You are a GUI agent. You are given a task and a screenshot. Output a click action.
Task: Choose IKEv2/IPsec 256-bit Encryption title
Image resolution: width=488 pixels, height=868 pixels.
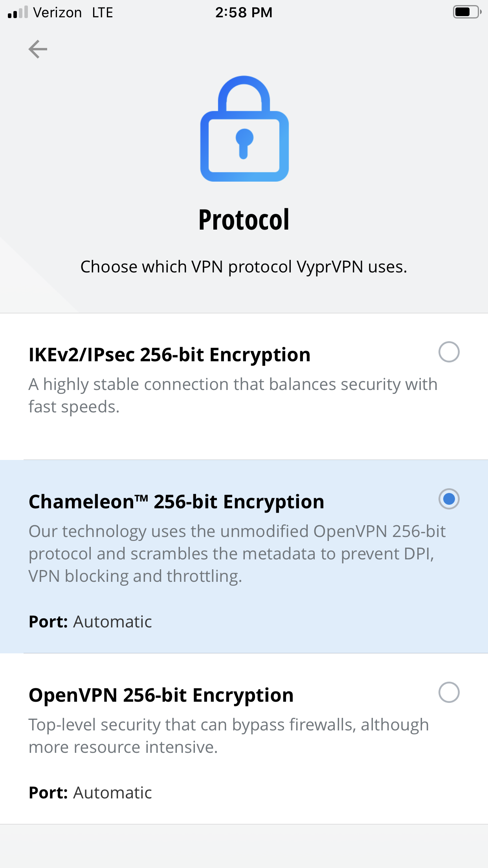click(169, 355)
